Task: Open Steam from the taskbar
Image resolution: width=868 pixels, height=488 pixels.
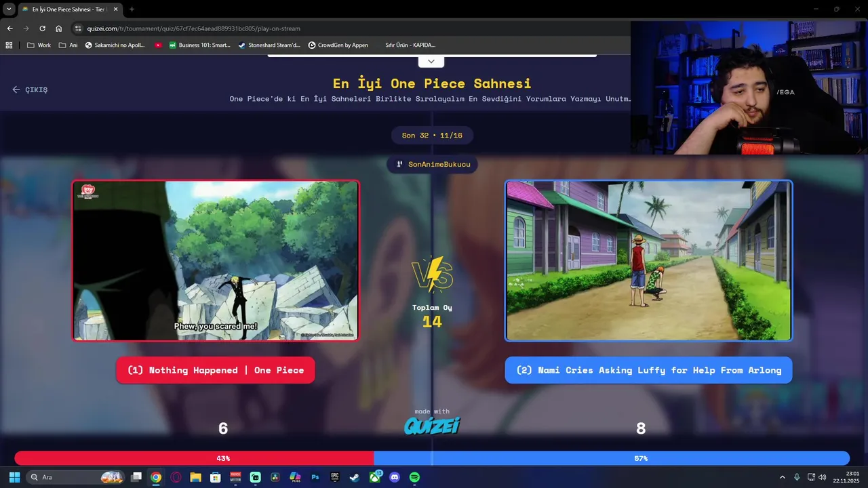Action: [355, 477]
